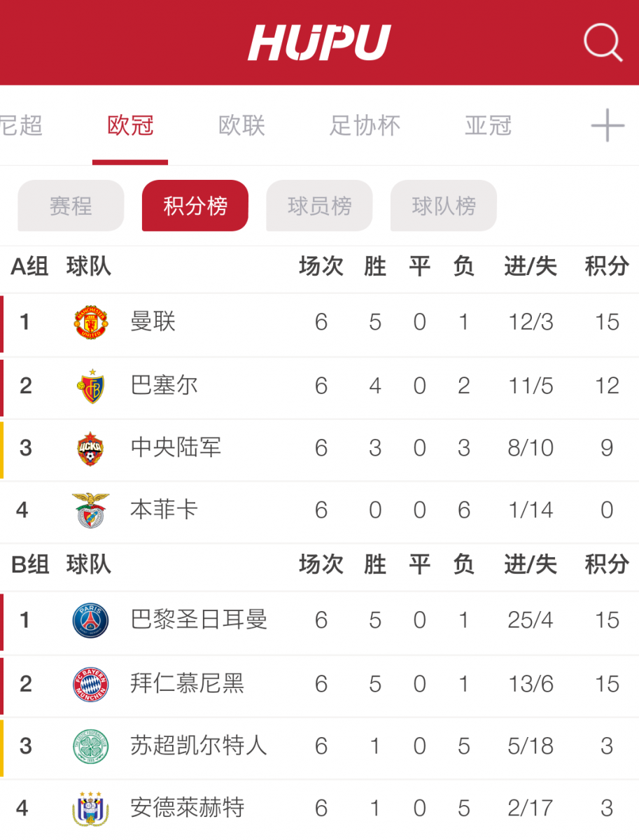The height and width of the screenshot is (840, 639).
Task: Tap the Benfica eagle crest
Action: coord(91,510)
